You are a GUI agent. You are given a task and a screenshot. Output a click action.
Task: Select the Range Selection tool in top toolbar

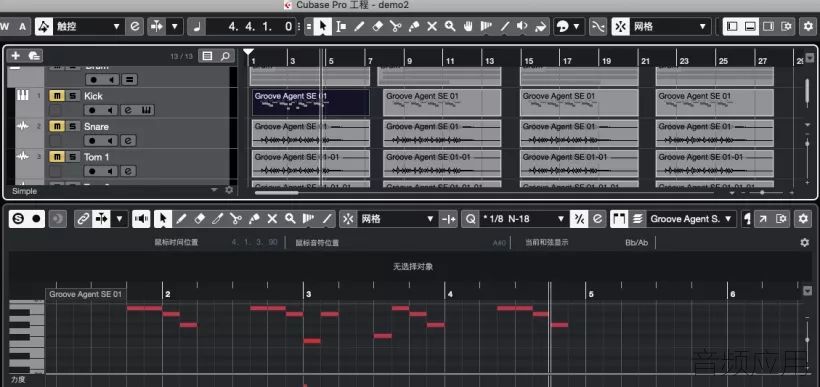coord(341,26)
